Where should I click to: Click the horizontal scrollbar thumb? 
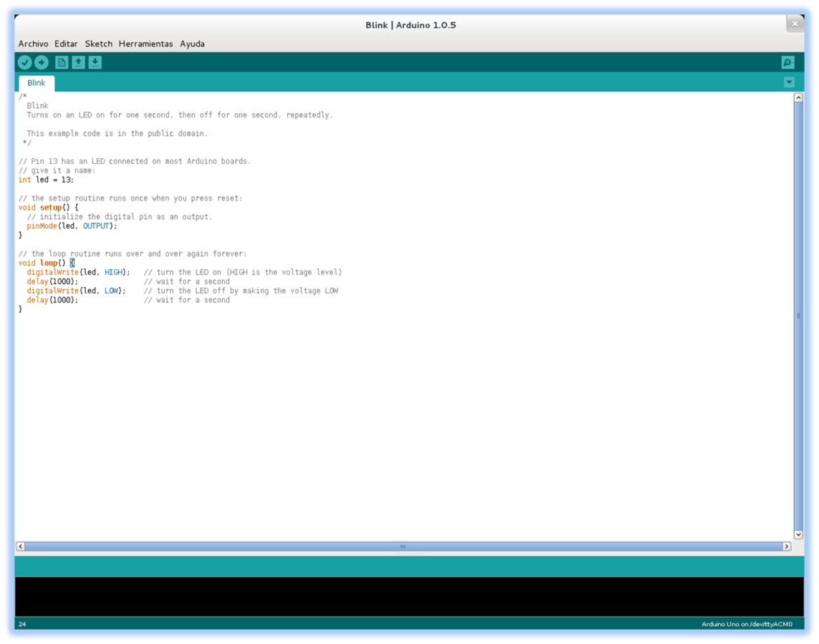point(403,547)
